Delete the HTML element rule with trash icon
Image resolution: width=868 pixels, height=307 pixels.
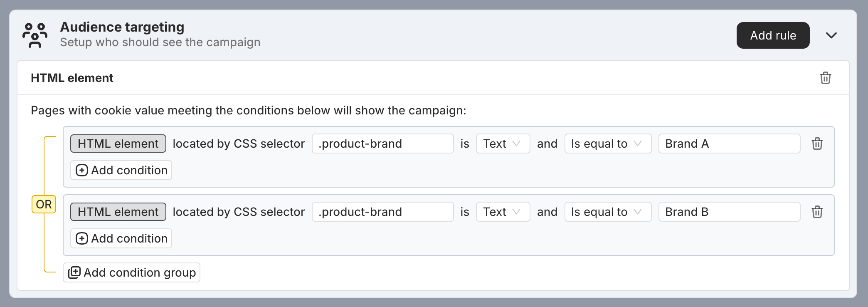[825, 78]
